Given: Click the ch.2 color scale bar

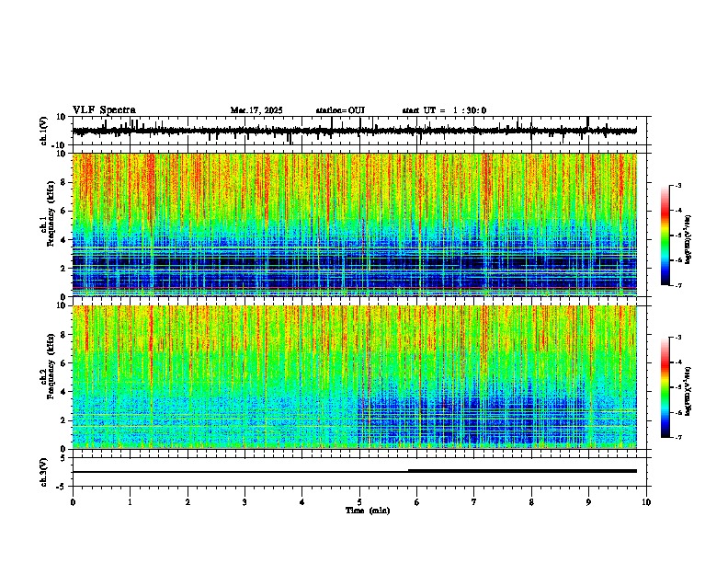Looking at the screenshot, I should pos(665,387).
